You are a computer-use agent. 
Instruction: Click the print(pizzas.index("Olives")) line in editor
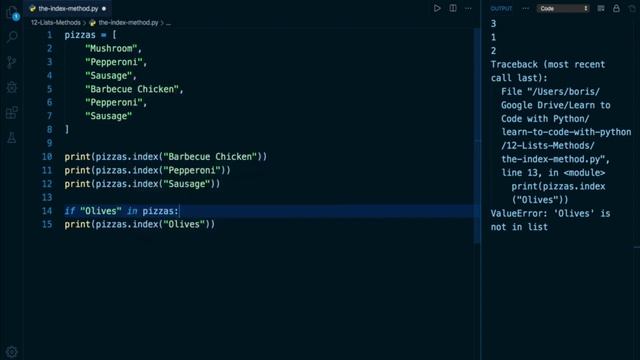click(x=140, y=224)
